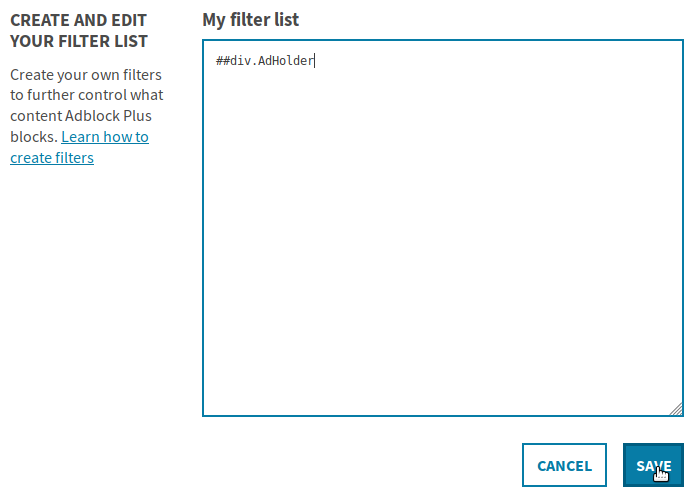The image size is (700, 501).
Task: Cancel editing the filter list
Action: (564, 465)
